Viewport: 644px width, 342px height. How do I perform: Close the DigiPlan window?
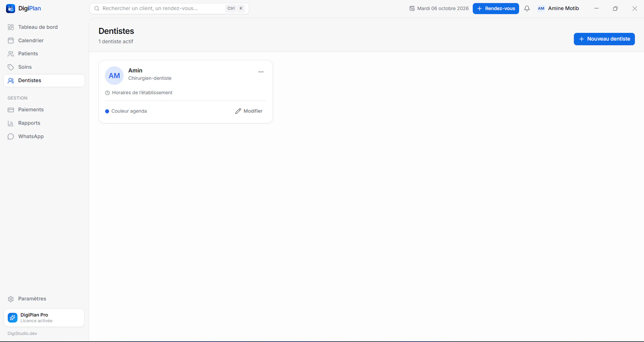pos(635,8)
